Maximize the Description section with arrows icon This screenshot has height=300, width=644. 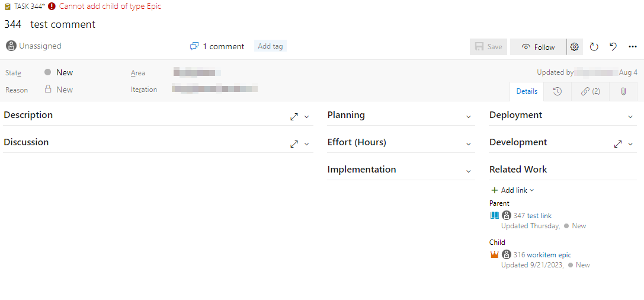tap(294, 117)
